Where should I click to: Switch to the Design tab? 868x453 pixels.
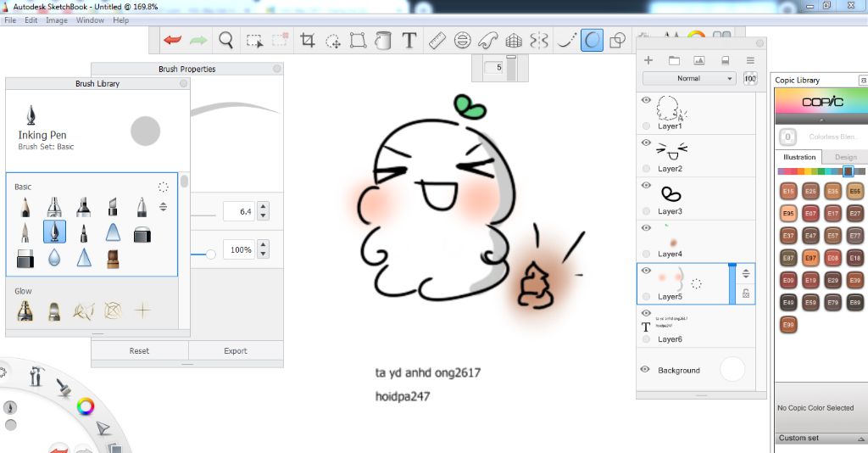[845, 157]
